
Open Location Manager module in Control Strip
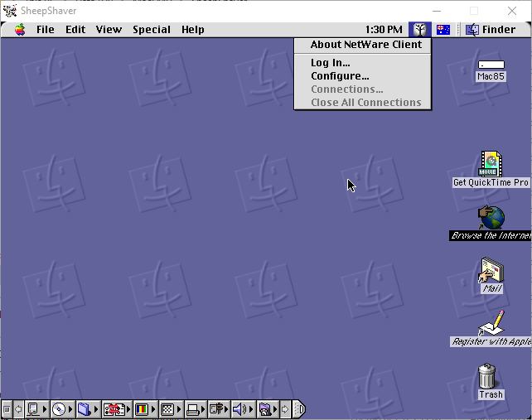[x=117, y=409]
